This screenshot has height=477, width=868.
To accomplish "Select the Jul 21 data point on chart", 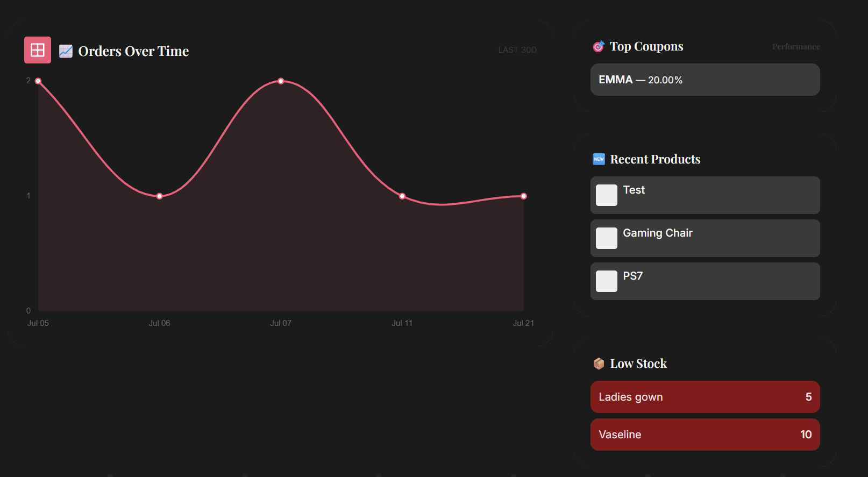I will (523, 196).
